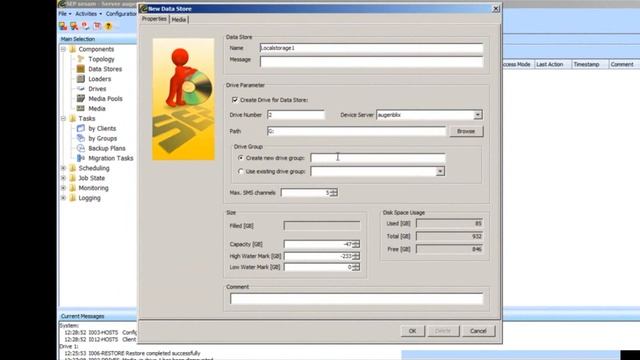640x360 pixels.
Task: Adjust the Max. SMS channels spinner
Action: (334, 192)
